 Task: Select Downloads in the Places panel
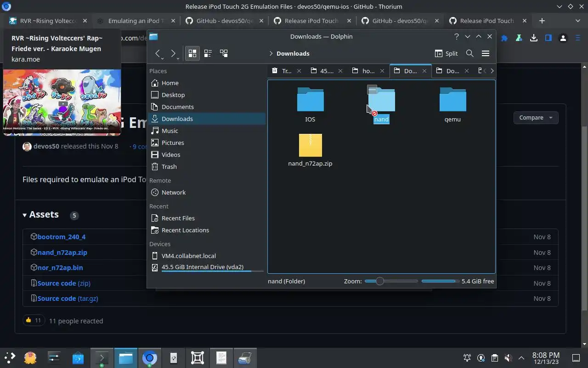pos(207,119)
